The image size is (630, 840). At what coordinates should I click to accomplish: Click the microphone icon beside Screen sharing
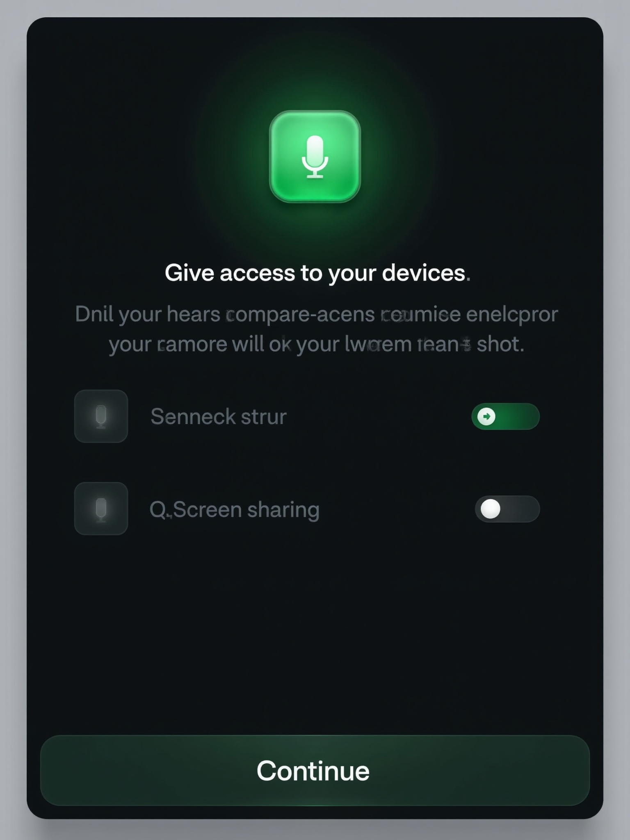pos(101,509)
